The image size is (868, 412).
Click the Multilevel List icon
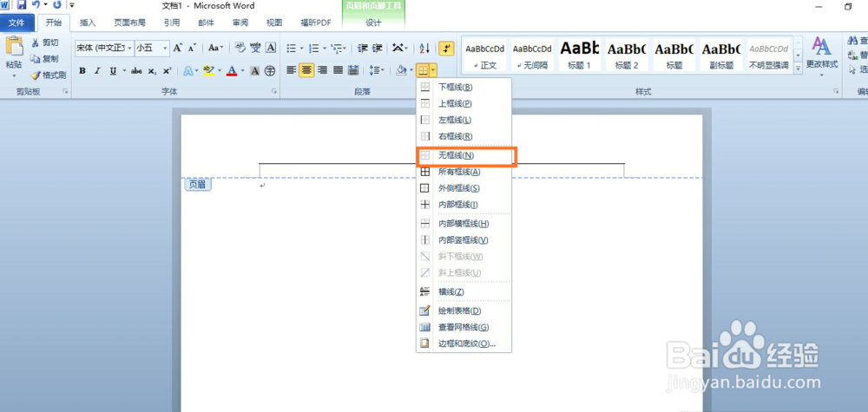[339, 48]
